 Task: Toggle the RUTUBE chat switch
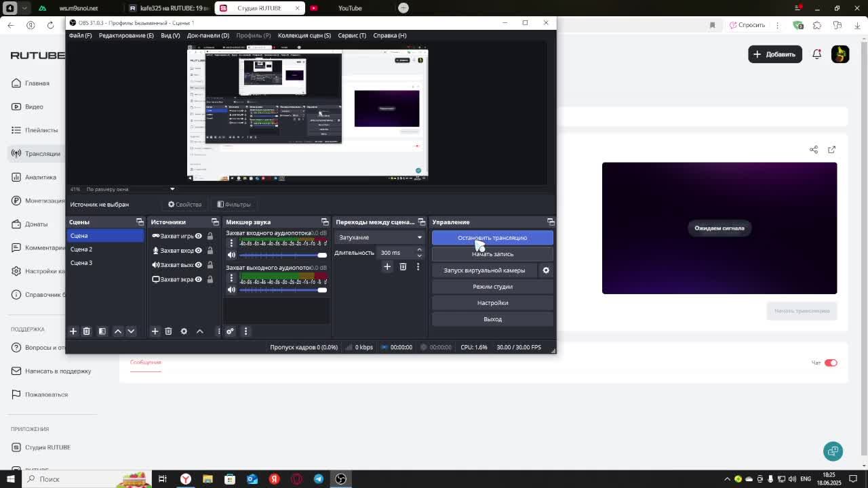tap(831, 363)
